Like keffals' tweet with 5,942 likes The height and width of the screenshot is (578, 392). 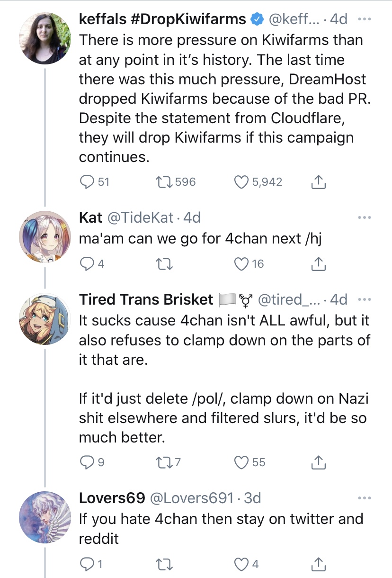click(242, 181)
